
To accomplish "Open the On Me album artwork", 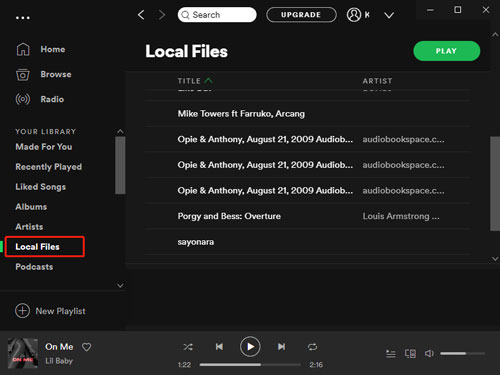I will click(x=23, y=353).
